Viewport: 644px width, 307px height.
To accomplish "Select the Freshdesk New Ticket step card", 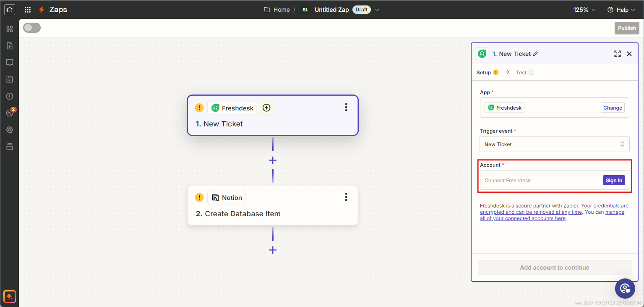I will click(x=273, y=115).
